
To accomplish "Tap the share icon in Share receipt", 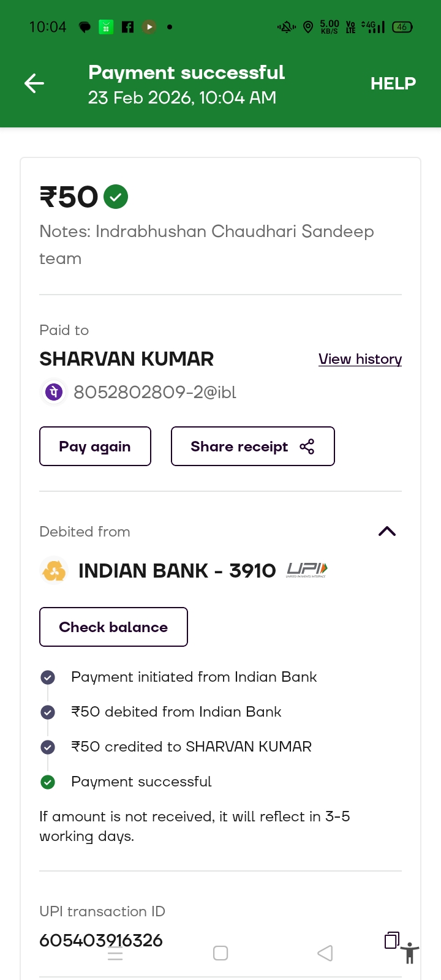I will click(x=307, y=447).
